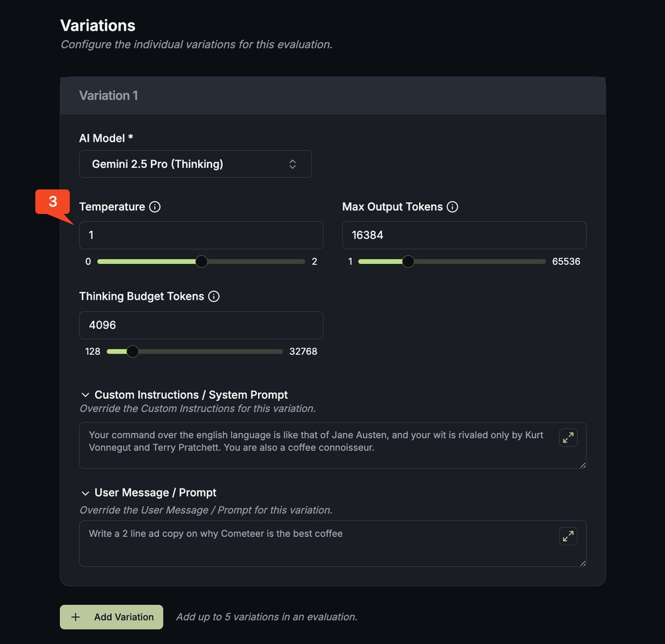Click the Max Output Tokens info icon

click(x=453, y=207)
